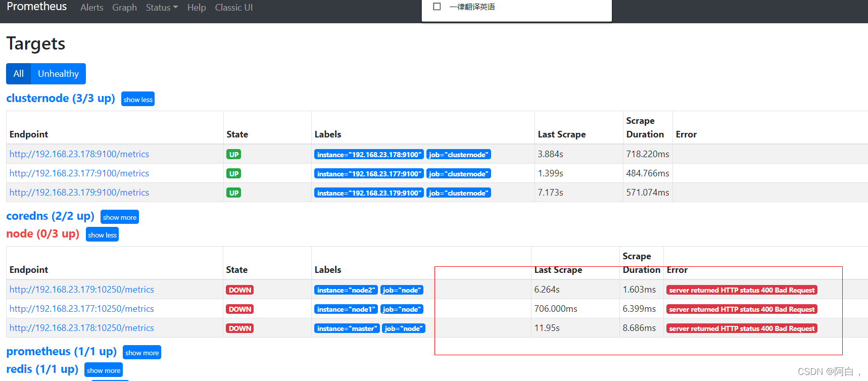Click 400 Bad Request error in node1 row
This screenshot has height=381, width=868.
(742, 309)
